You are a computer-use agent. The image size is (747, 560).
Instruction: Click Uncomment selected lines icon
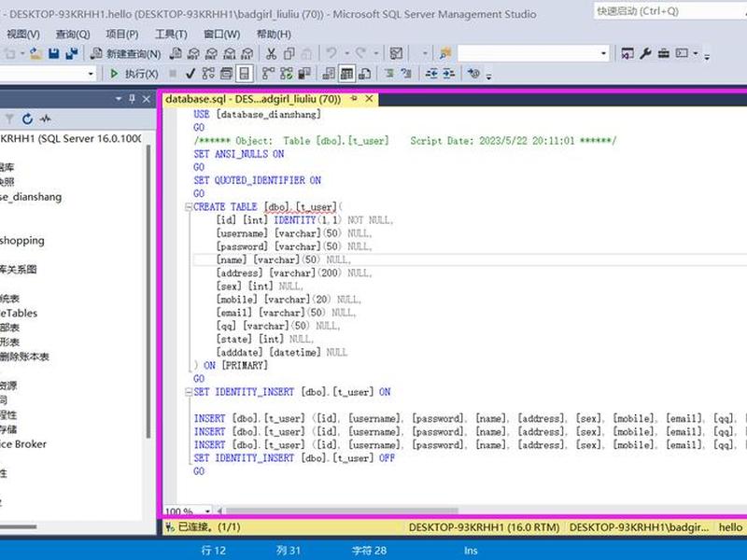point(406,74)
